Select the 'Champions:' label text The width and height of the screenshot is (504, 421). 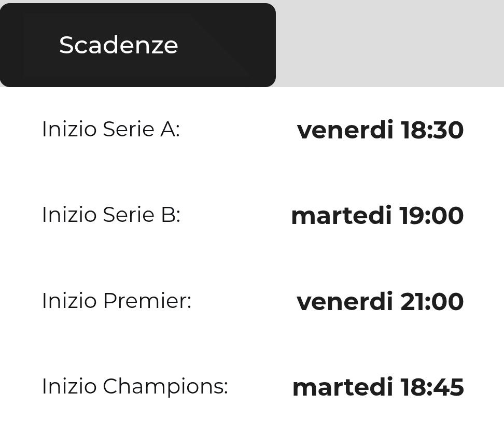click(165, 387)
